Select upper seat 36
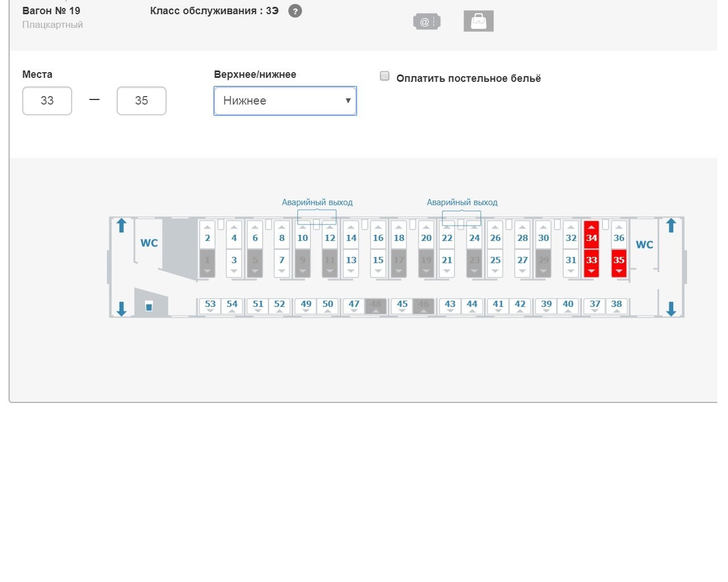Viewport: 728px width, 582px height. [x=619, y=235]
